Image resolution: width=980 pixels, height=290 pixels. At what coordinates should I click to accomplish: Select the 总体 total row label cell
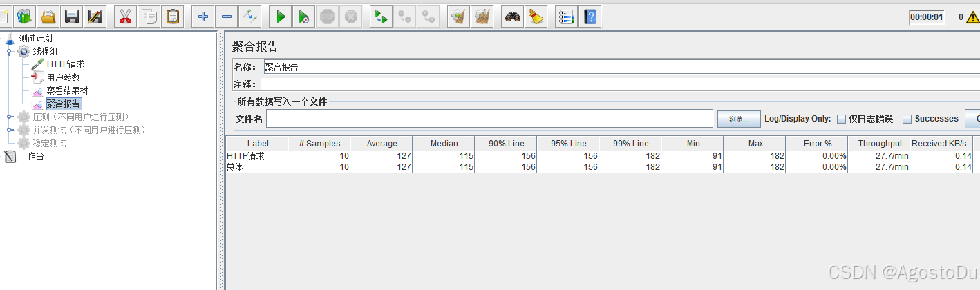point(257,167)
